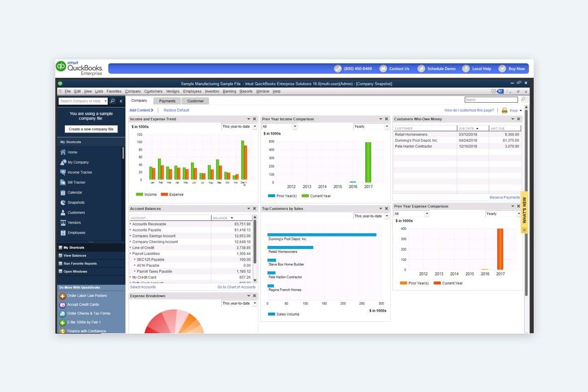The width and height of the screenshot is (588, 392).
Task: Click the Create a new company file button
Action: point(91,129)
